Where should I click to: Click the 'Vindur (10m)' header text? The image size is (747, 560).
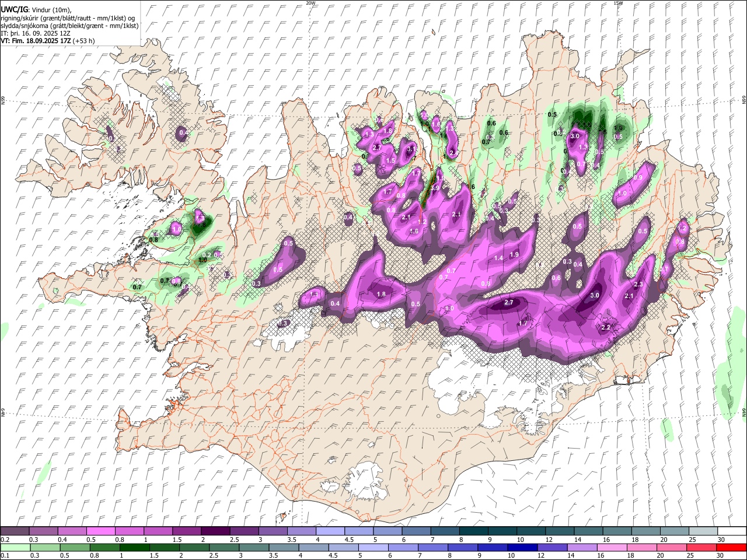point(51,10)
